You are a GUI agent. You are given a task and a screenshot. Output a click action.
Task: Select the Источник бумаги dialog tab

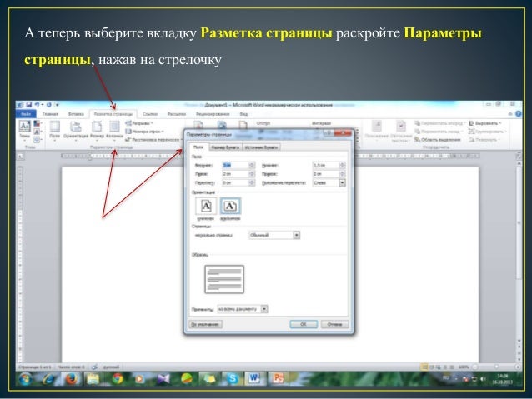point(261,147)
